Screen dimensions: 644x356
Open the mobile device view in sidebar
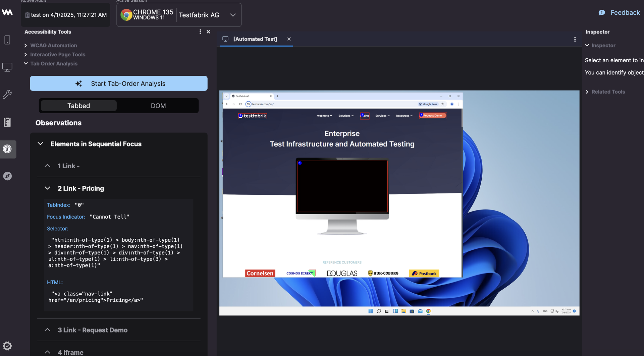7,40
